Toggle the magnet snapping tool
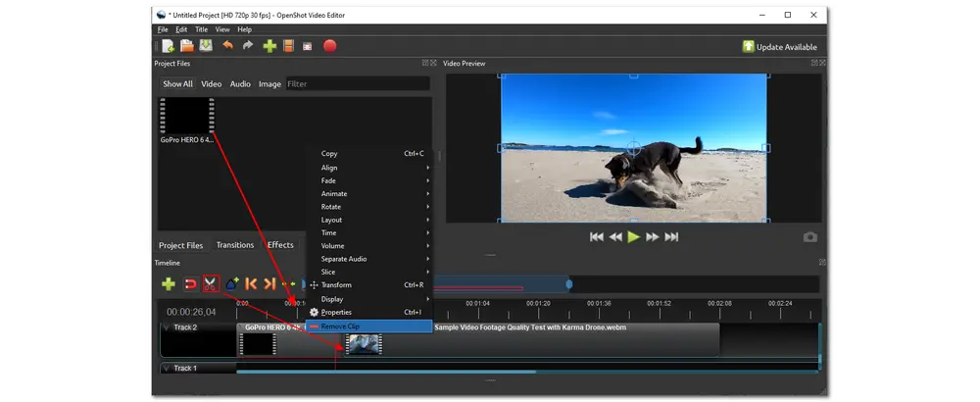 [x=190, y=284]
